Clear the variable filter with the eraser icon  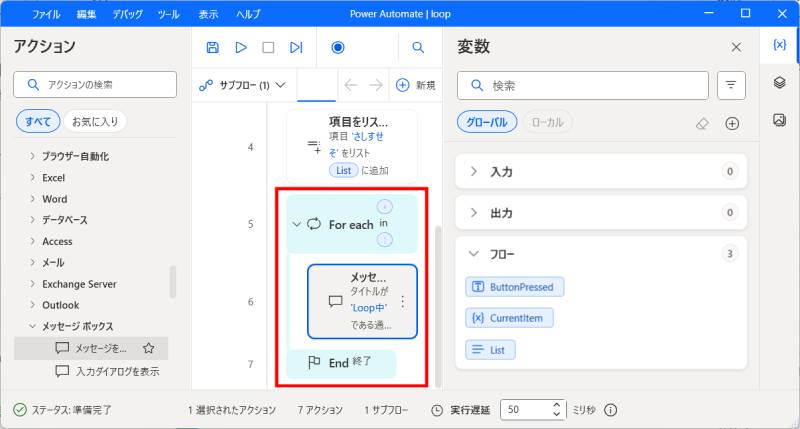tap(702, 123)
